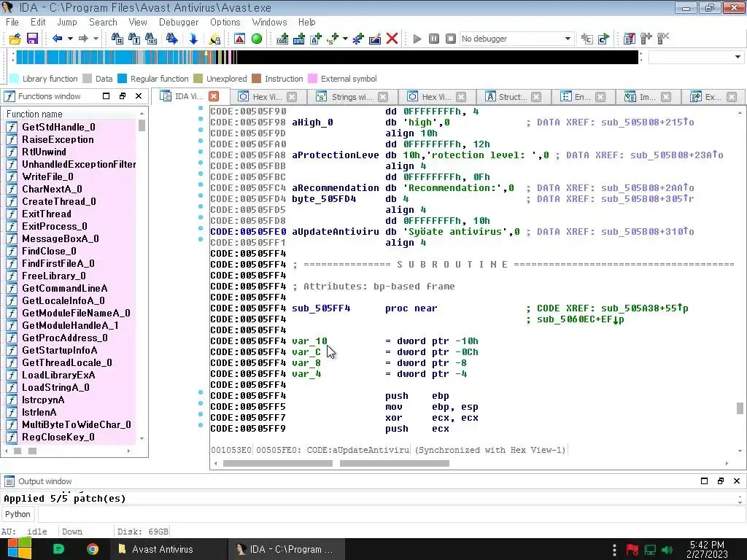
Task: Click the Open file icon in toolbar
Action: [x=15, y=39]
